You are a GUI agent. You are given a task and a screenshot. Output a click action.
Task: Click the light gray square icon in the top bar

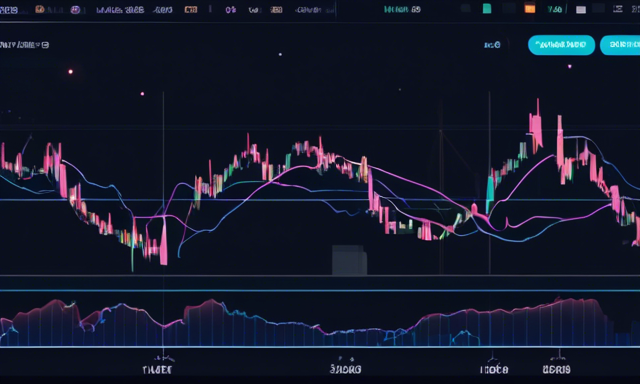[x=581, y=10]
